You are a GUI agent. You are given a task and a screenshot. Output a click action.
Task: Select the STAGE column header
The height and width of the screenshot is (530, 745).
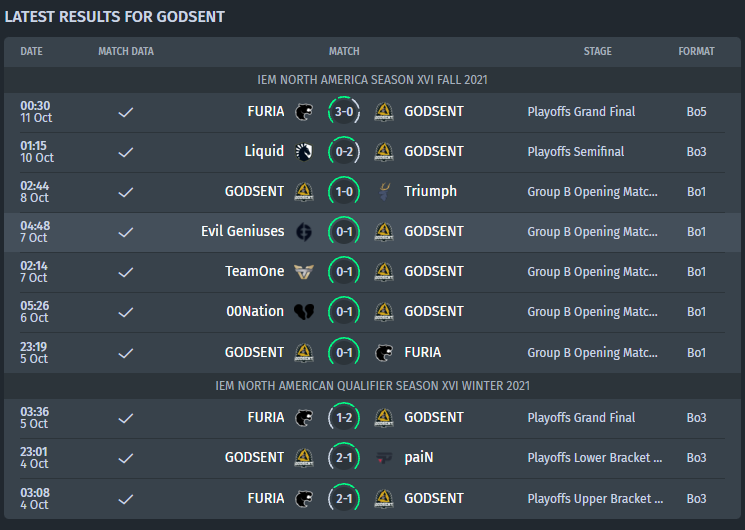[x=598, y=51]
